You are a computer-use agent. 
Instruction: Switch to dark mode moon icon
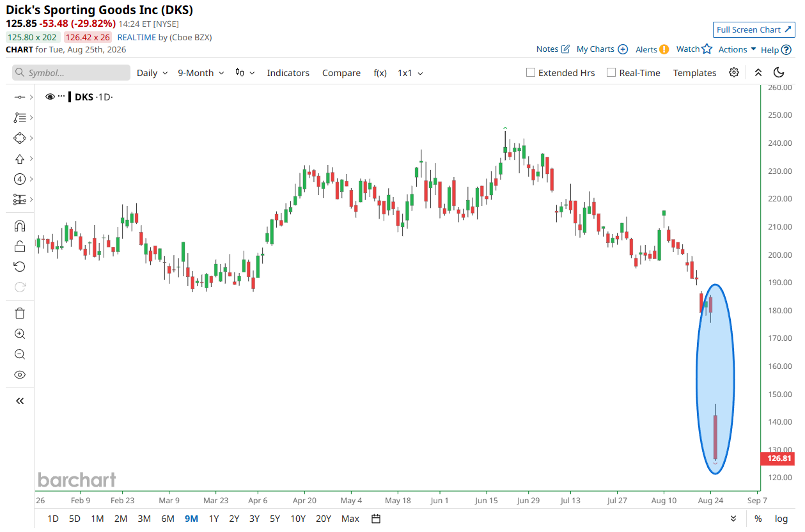tap(779, 72)
